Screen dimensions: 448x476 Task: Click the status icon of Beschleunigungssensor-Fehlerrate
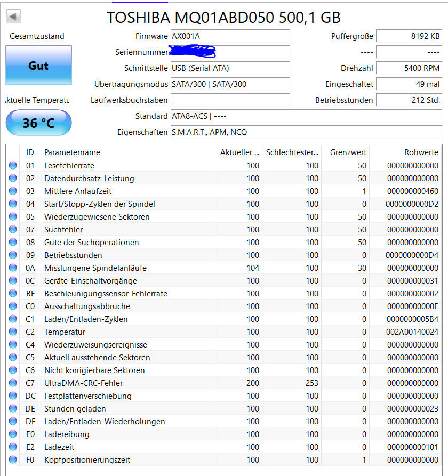[x=13, y=293]
